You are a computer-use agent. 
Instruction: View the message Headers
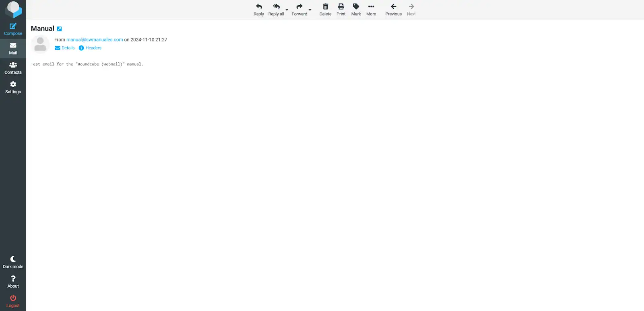pyautogui.click(x=90, y=48)
